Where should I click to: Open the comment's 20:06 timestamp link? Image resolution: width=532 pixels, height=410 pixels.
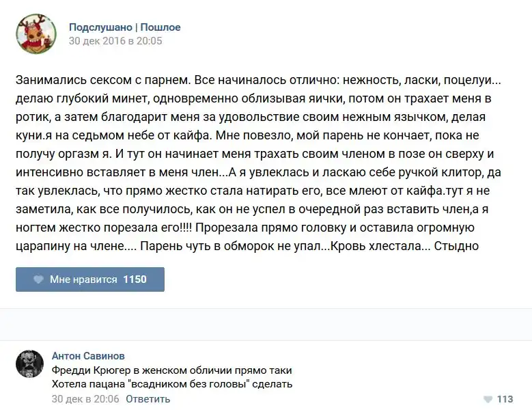click(x=85, y=398)
